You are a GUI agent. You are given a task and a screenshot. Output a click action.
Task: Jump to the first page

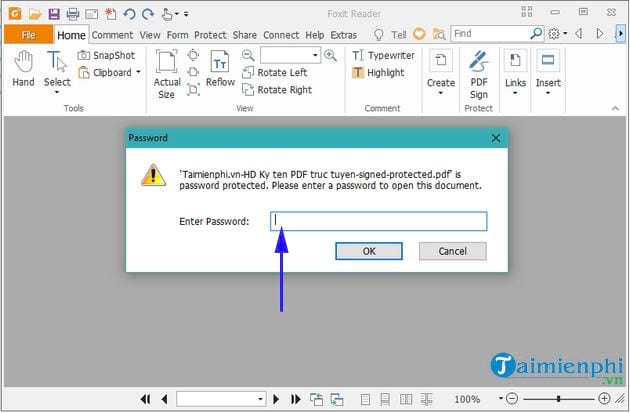[x=145, y=399]
